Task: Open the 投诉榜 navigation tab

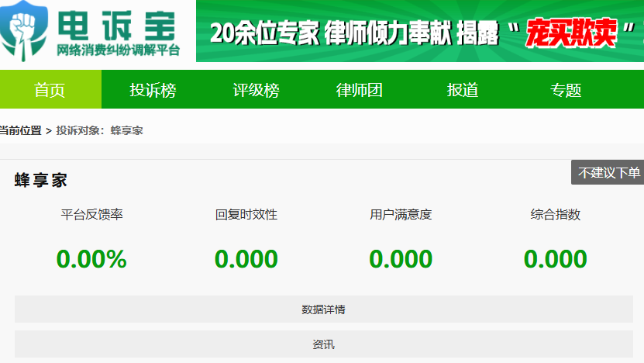Action: pos(153,90)
